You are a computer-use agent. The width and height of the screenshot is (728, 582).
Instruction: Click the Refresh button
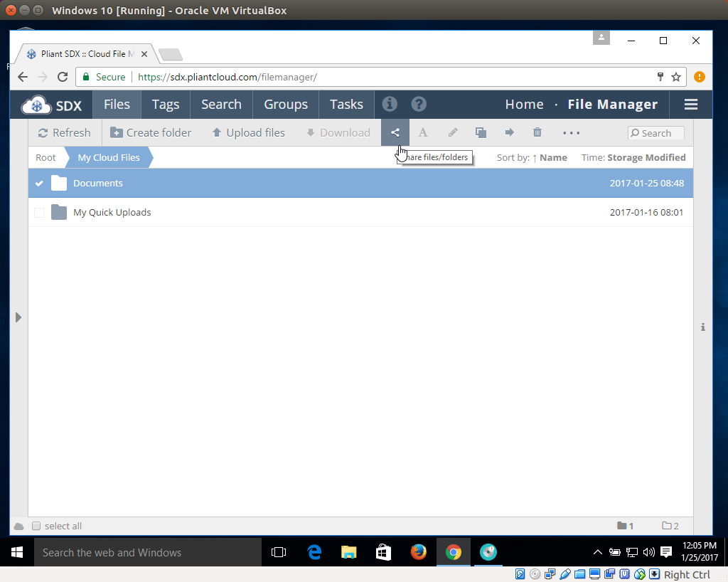[x=64, y=133]
